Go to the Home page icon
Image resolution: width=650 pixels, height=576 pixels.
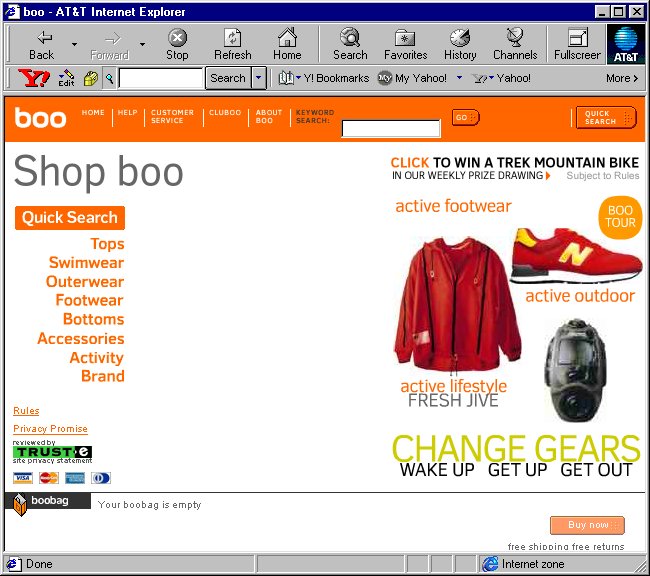tap(287, 44)
